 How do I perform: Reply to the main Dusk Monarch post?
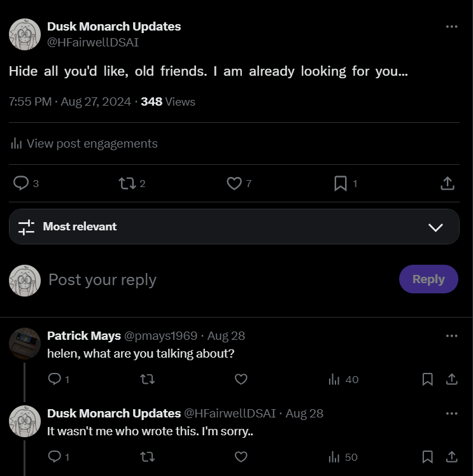[x=21, y=183]
